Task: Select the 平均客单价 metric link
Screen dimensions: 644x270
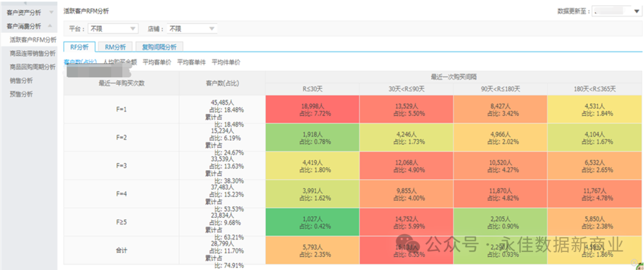Action: 157,62
